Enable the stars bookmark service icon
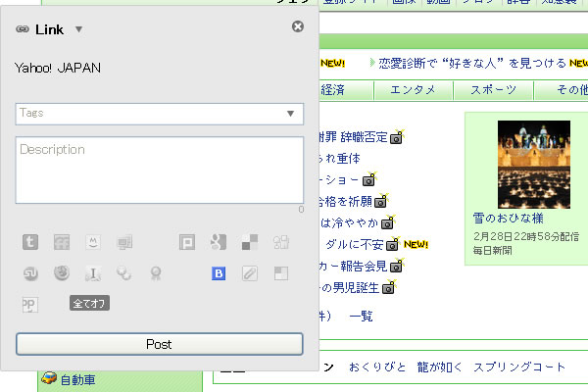Viewport: 588px width, 392px height. click(124, 273)
